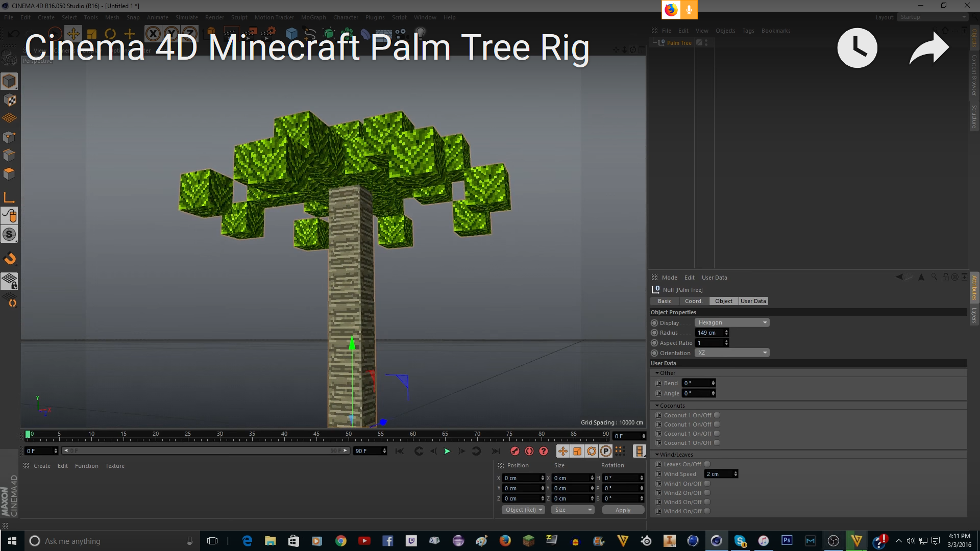The height and width of the screenshot is (551, 980).
Task: Open the MoGraph menu
Action: [313, 17]
